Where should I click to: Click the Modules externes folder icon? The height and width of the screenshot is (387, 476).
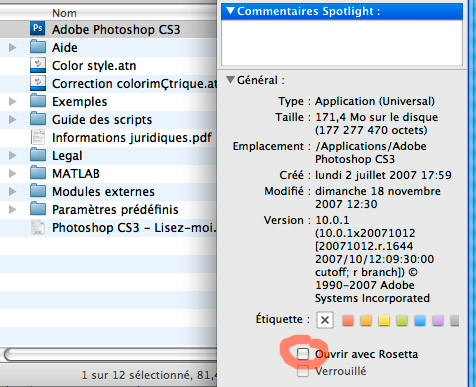[38, 191]
